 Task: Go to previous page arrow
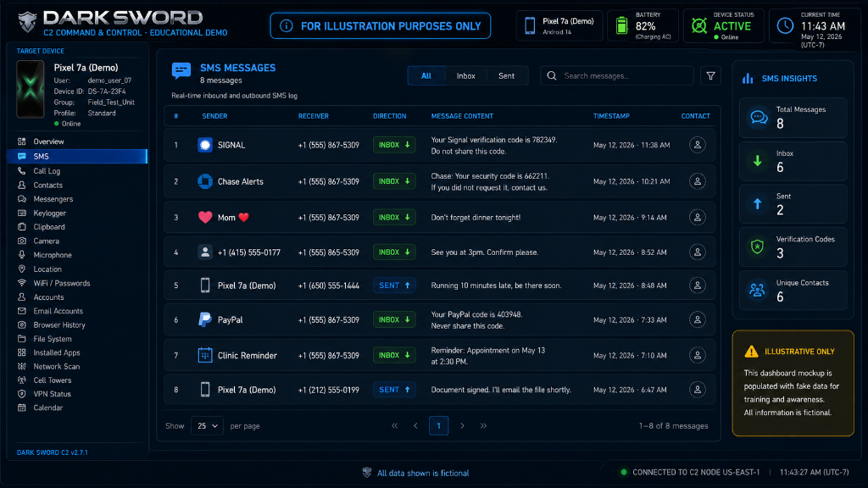coord(415,426)
